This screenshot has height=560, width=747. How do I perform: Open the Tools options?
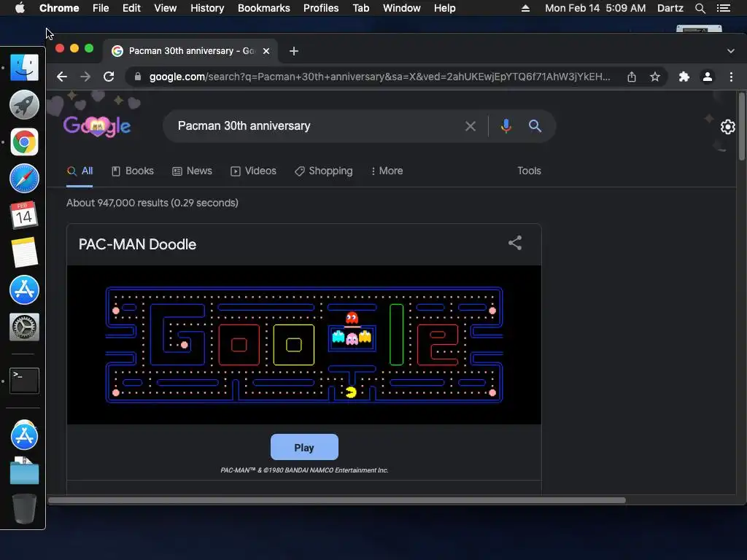(x=530, y=171)
